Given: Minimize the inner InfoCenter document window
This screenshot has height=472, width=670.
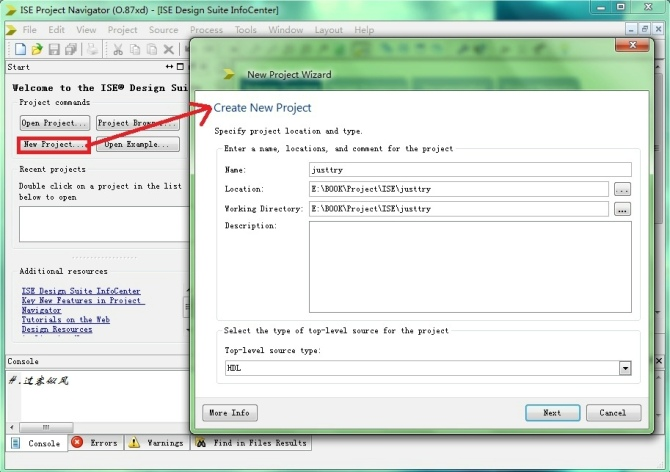Looking at the screenshot, I should (631, 29).
